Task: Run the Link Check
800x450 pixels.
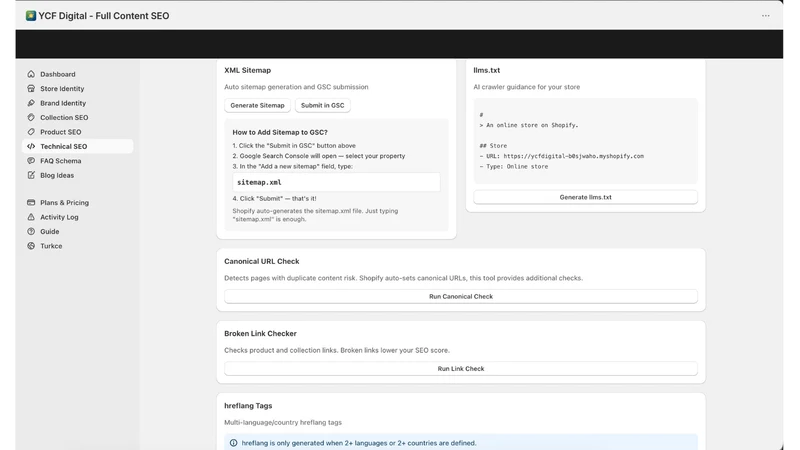Action: click(461, 368)
